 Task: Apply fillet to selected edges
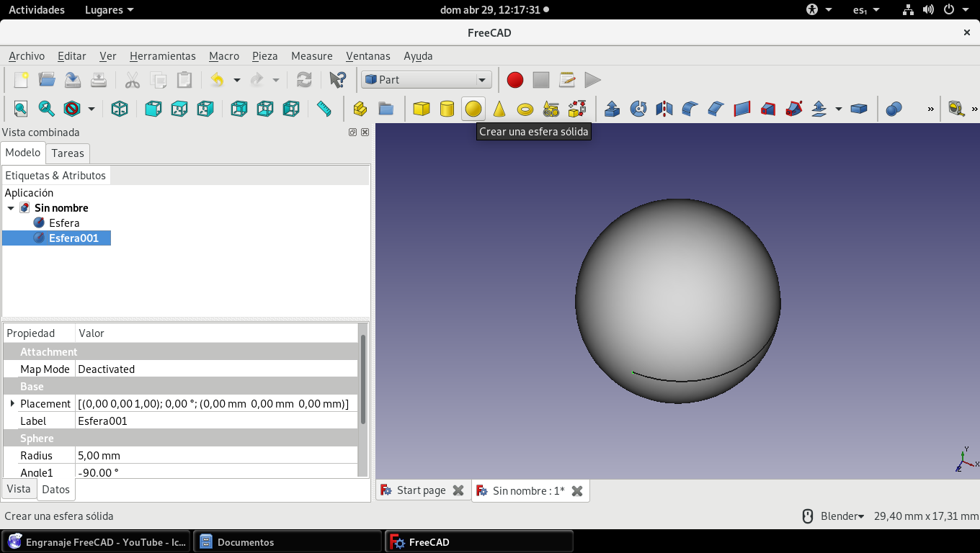point(690,109)
